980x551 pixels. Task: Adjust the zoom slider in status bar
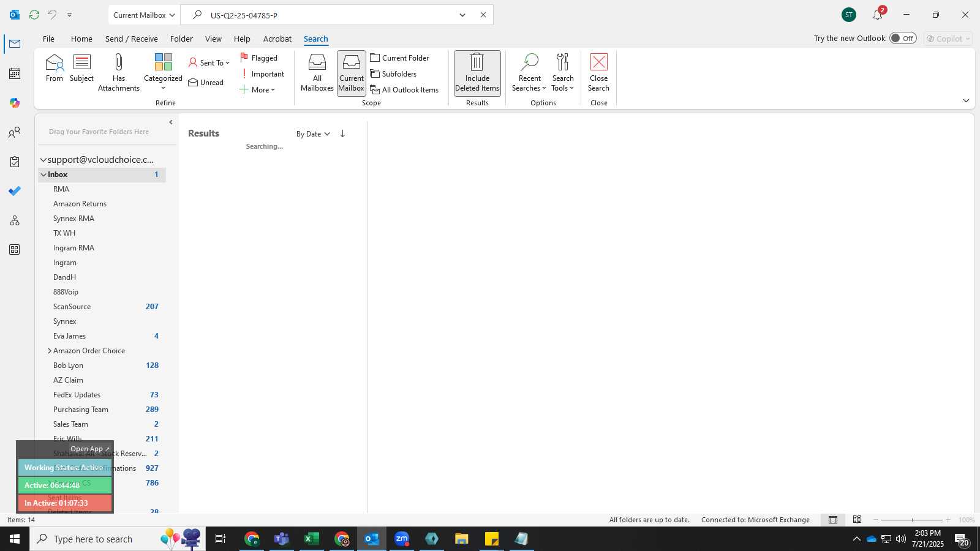(x=912, y=520)
